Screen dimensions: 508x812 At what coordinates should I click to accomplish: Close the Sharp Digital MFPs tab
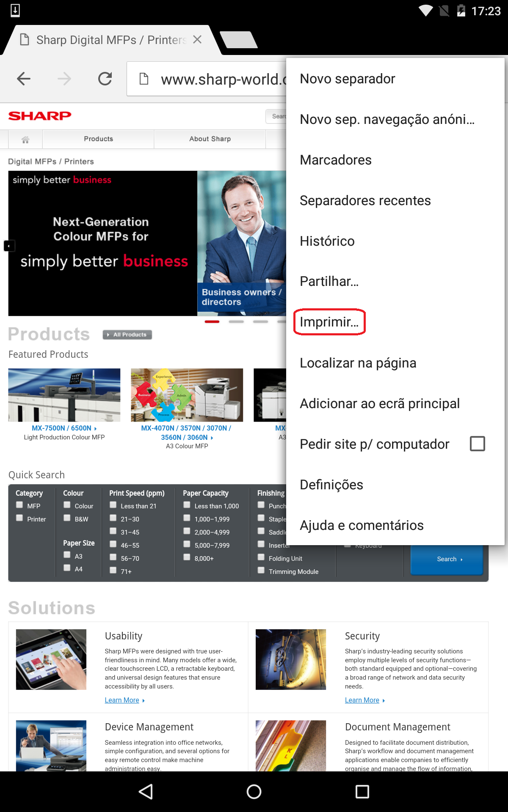(197, 40)
